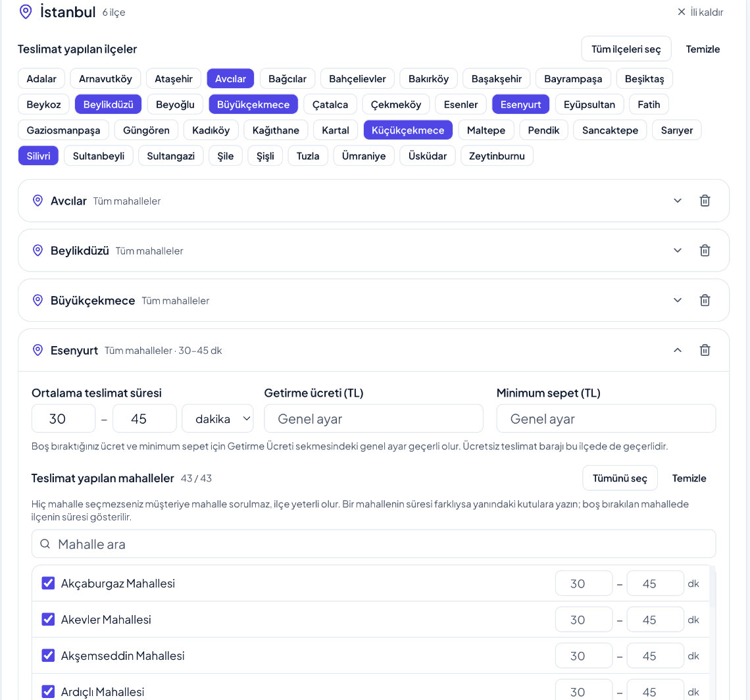Screen dimensions: 750x700
Task: Click trash icon for Büyükçekmece district
Action: click(705, 300)
